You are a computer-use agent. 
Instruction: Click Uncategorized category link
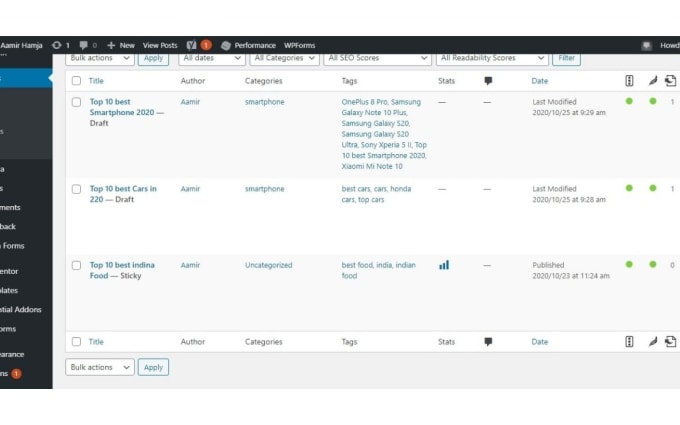click(268, 265)
